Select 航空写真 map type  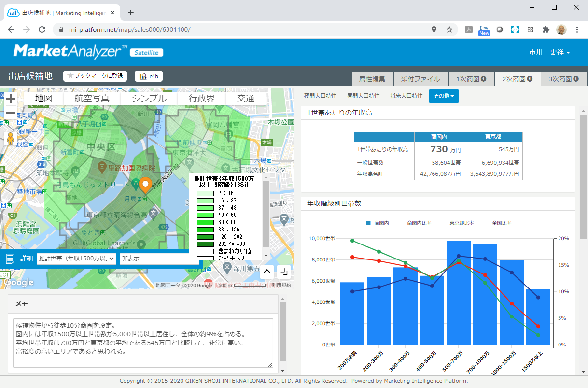point(92,98)
